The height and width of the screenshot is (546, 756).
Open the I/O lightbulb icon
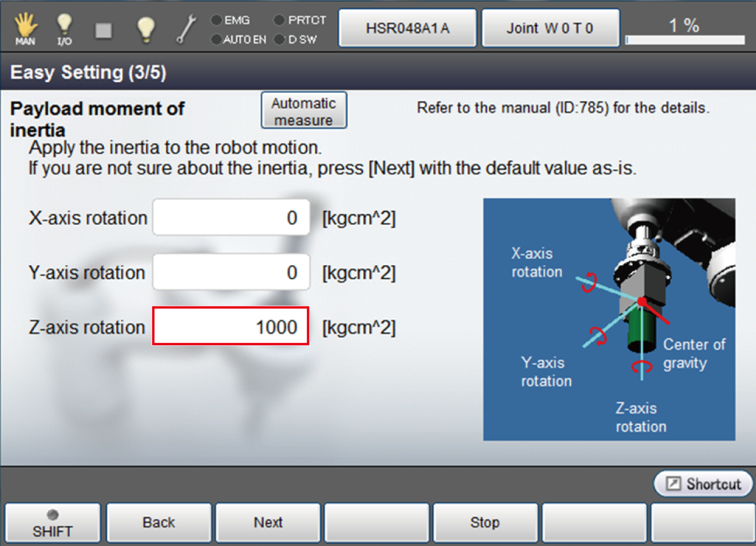pyautogui.click(x=64, y=28)
